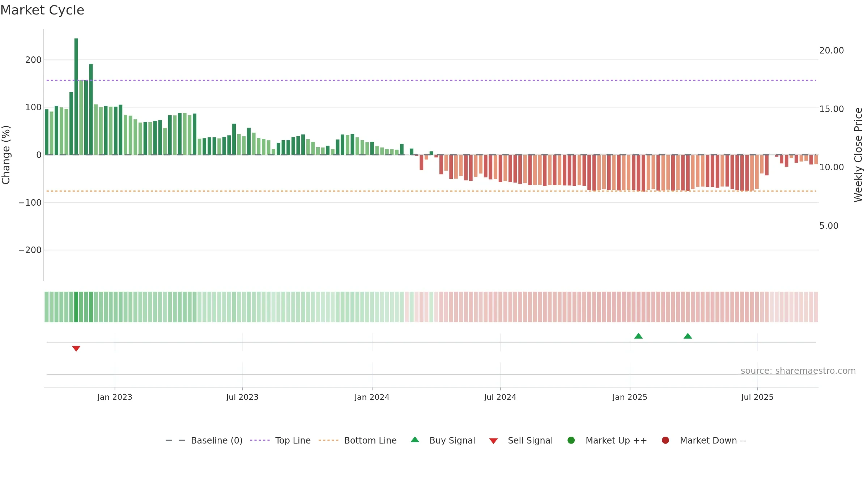Click the Change (%) axis title

click(x=6, y=155)
